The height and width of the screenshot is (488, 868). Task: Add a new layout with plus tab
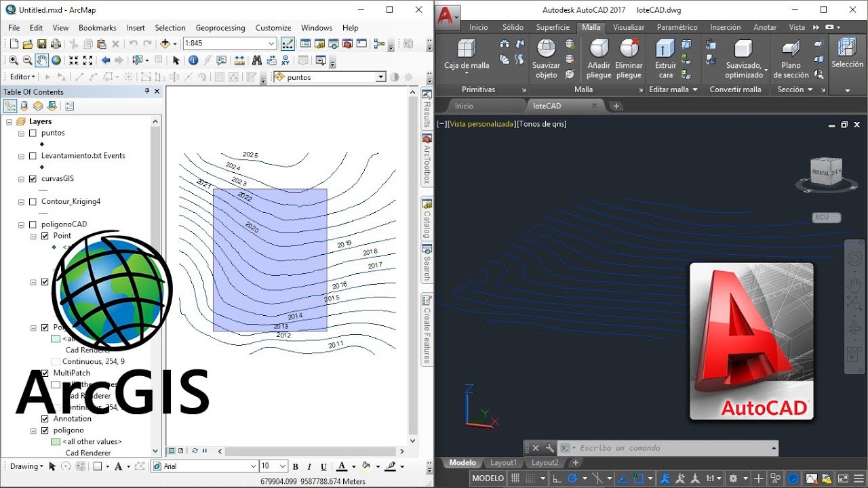tap(576, 463)
